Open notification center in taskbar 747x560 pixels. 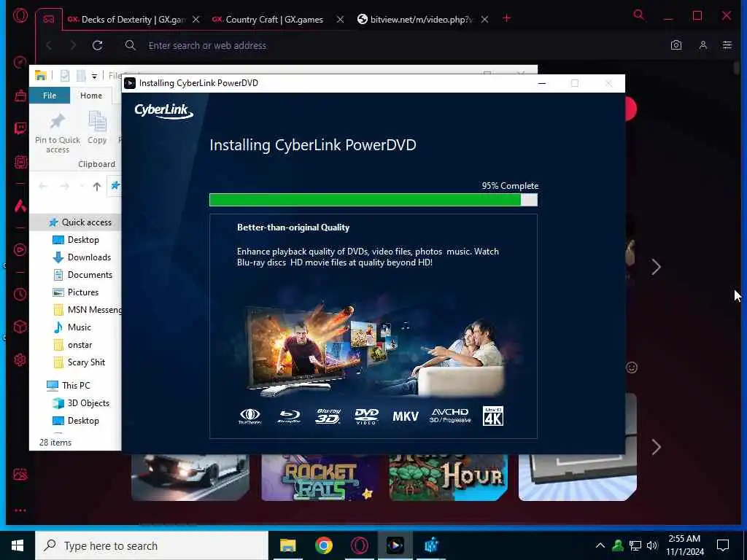point(723,545)
